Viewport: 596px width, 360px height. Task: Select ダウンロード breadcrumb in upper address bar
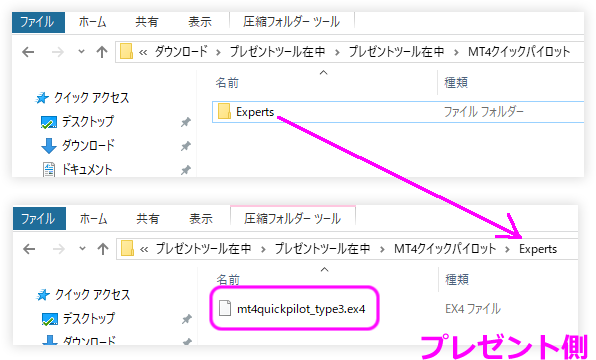[x=181, y=52]
